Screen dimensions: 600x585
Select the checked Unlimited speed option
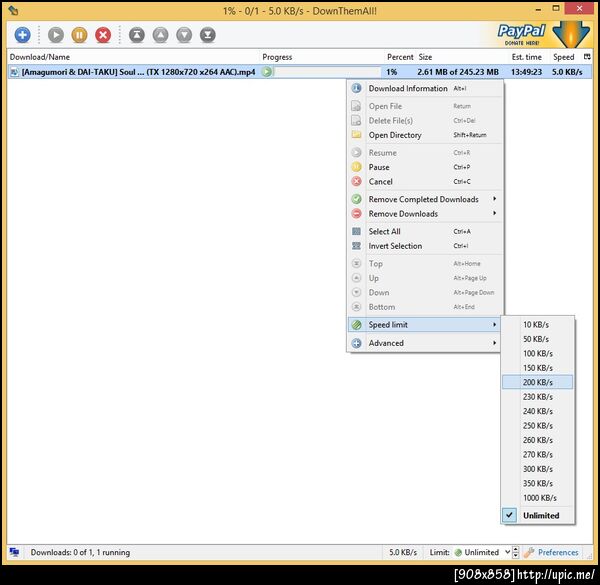point(537,515)
